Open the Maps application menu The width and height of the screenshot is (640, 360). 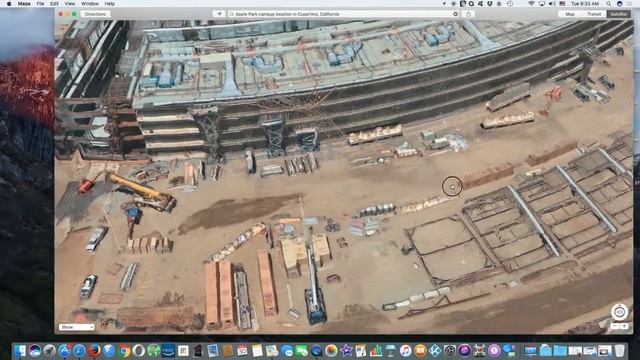pos(24,4)
